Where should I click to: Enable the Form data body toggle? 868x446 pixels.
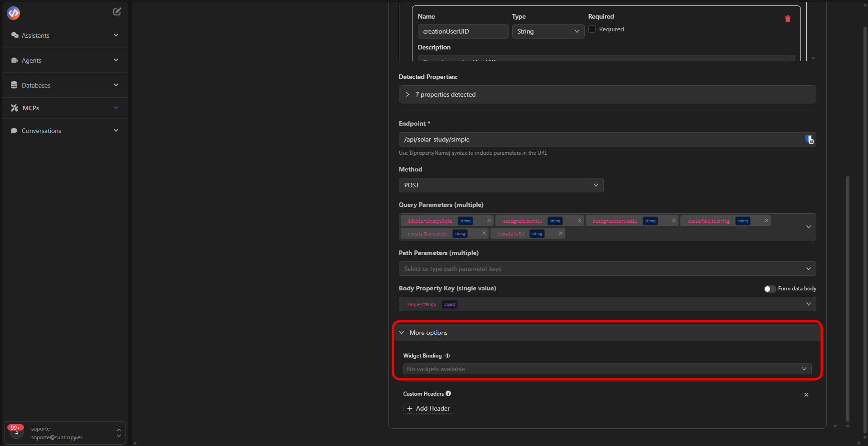[769, 289]
